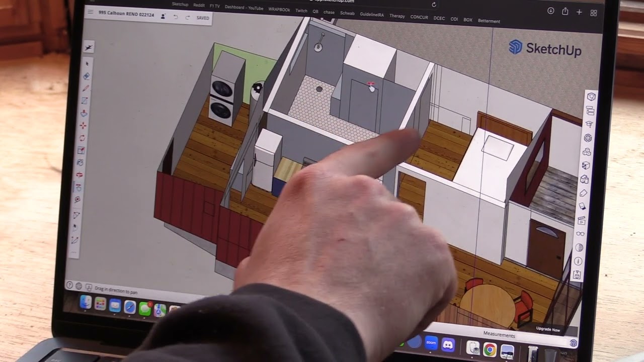Select the arrow Select tool

tap(87, 64)
